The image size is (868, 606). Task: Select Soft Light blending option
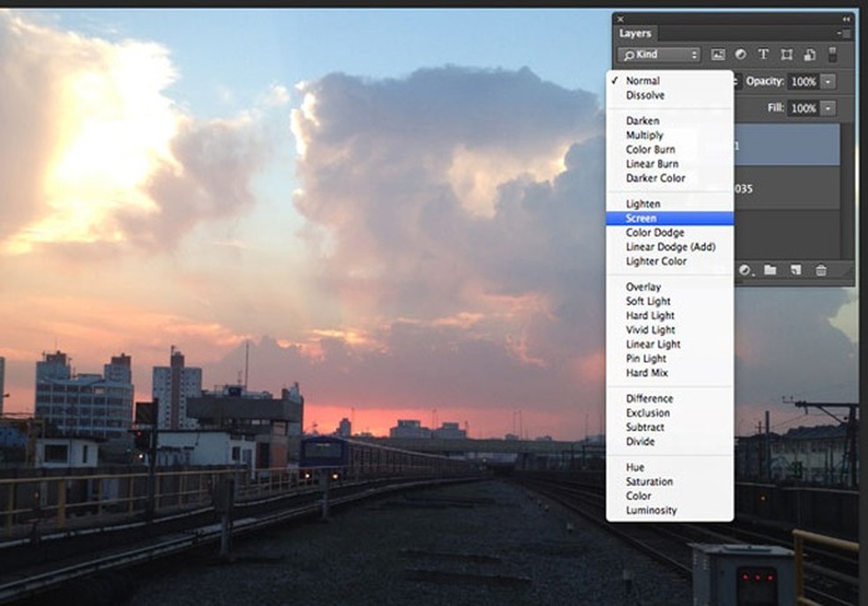(x=648, y=301)
